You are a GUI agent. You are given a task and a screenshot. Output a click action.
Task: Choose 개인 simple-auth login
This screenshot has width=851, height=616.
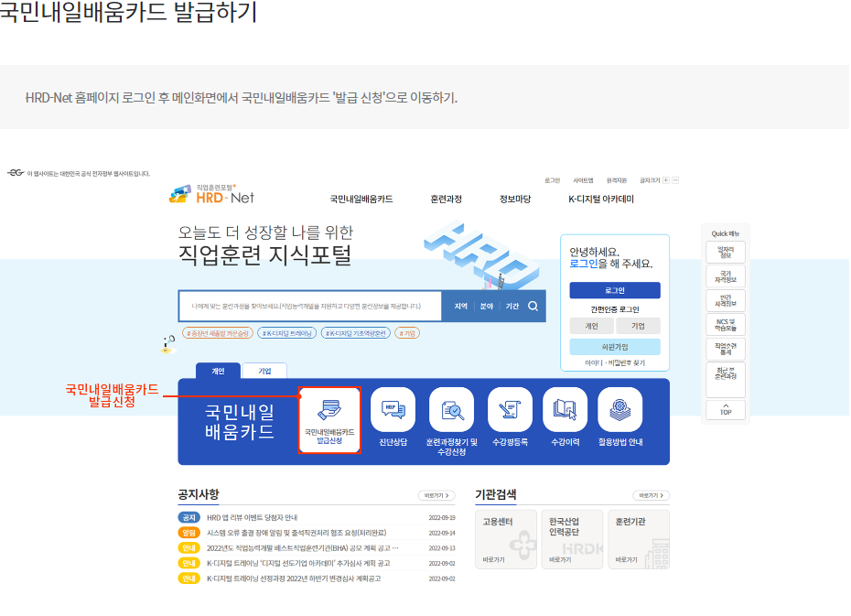[x=591, y=326]
